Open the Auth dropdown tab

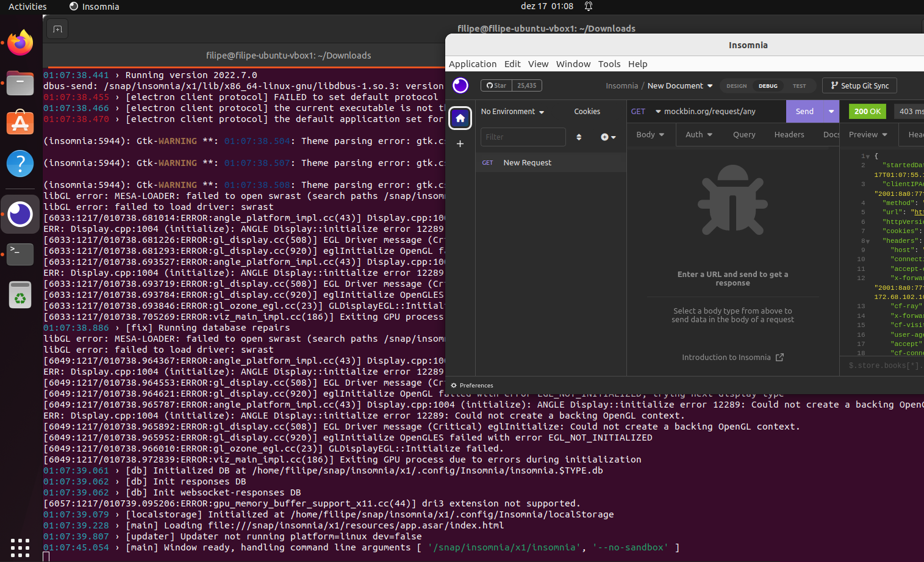(699, 135)
